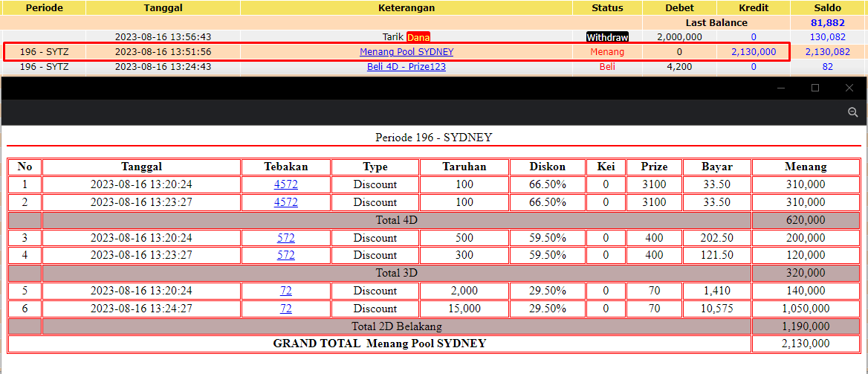Click the Type column header

375,167
